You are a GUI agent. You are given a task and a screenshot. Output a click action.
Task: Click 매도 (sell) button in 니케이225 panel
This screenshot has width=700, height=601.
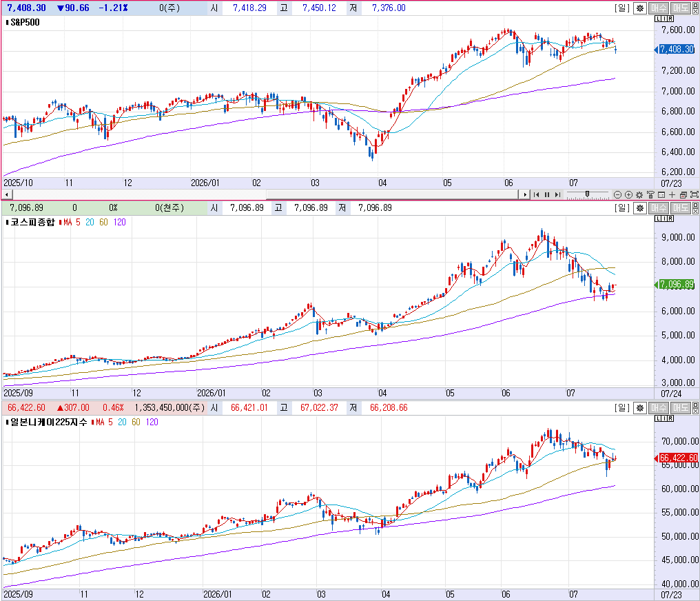tap(680, 408)
